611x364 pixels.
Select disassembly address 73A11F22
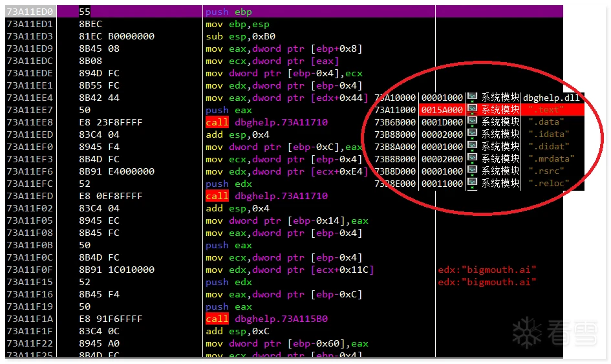coord(30,343)
